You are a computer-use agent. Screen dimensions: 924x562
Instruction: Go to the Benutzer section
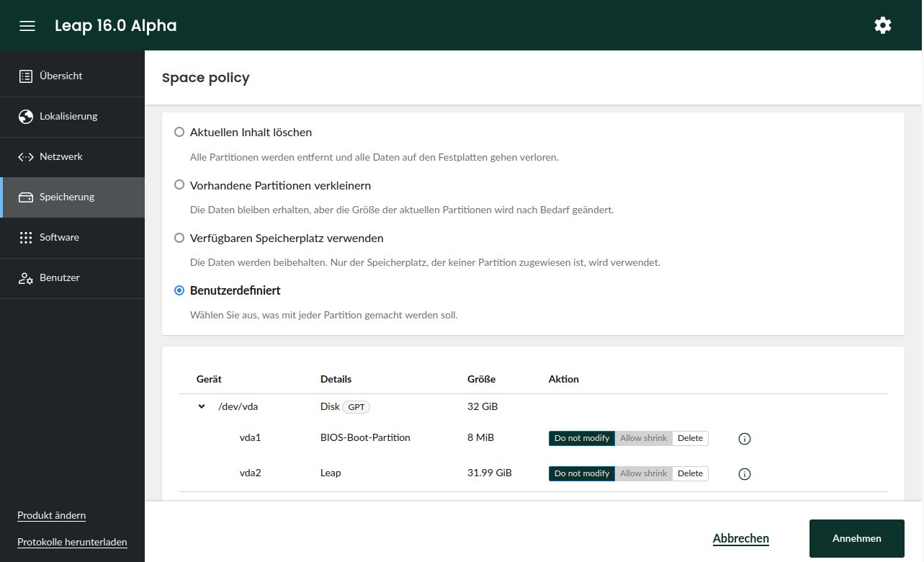pos(59,277)
